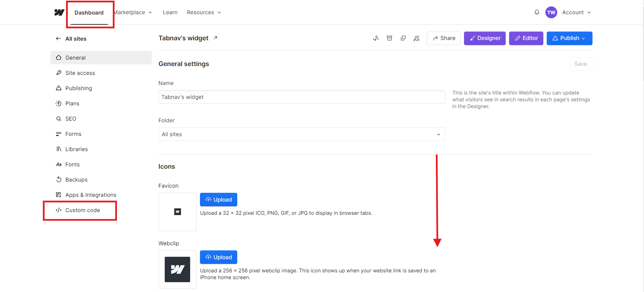644x292 pixels.
Task: Open external link arrow beside site title
Action: point(215,38)
